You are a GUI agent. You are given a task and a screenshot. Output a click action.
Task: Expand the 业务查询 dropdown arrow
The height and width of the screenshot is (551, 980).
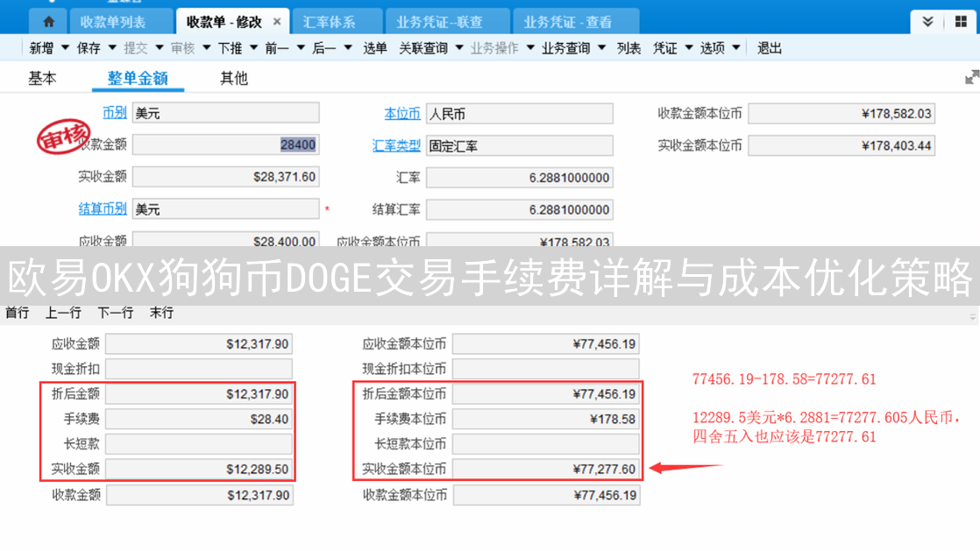pyautogui.click(x=602, y=48)
